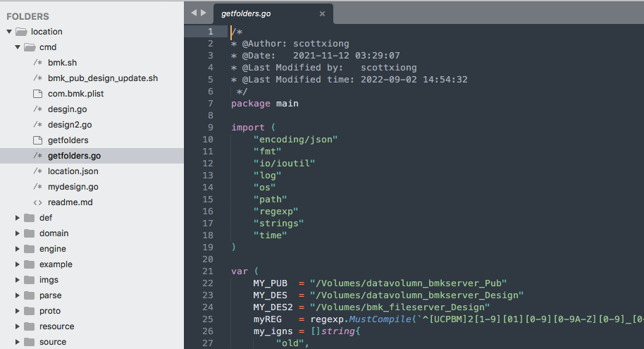Expand the def folder

[x=17, y=218]
